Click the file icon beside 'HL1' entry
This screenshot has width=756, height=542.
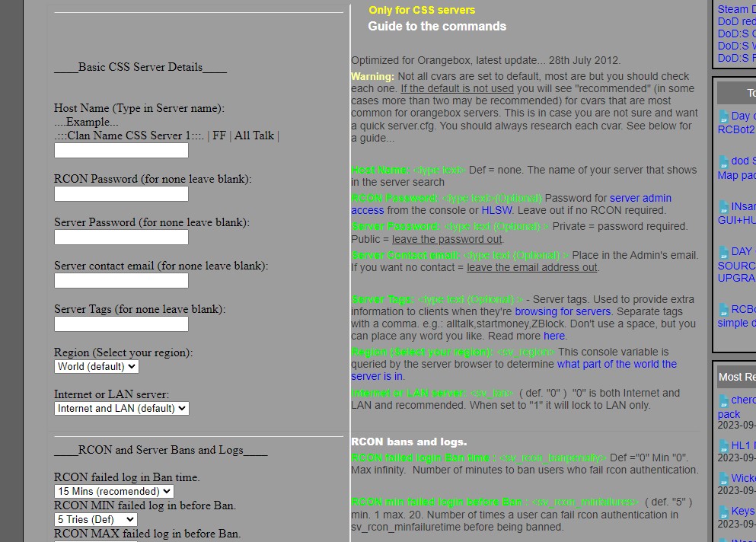[x=723, y=445]
